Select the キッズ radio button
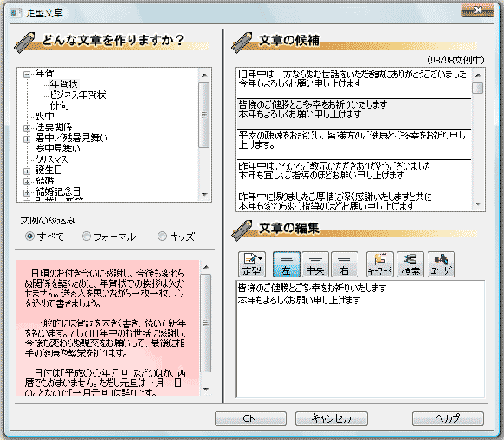The image size is (504, 440). point(162,237)
